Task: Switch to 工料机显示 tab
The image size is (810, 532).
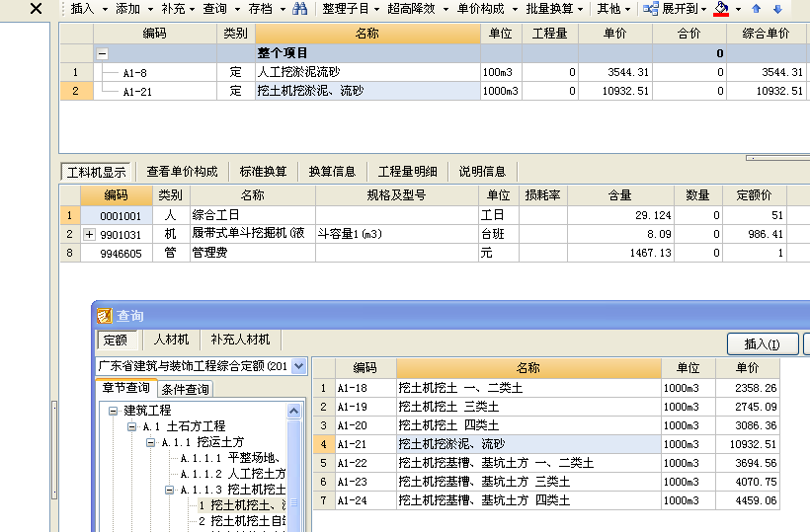Action: [96, 172]
